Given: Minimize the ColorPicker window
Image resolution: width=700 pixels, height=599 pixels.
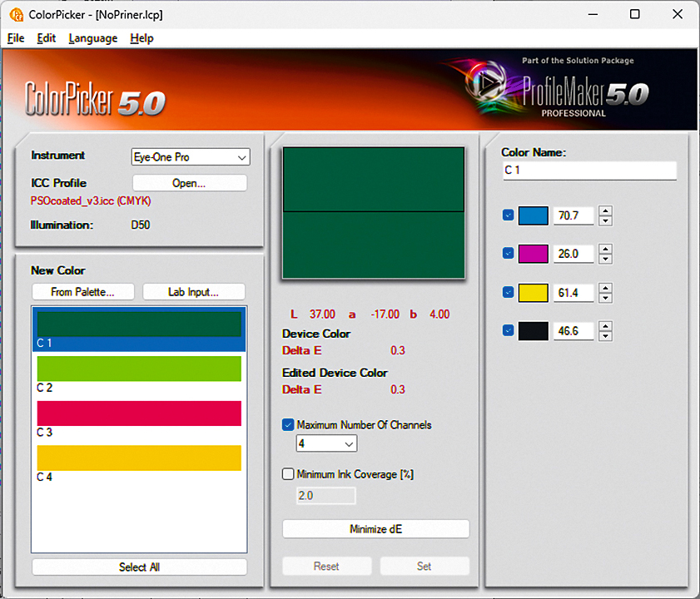Looking at the screenshot, I should click(593, 14).
